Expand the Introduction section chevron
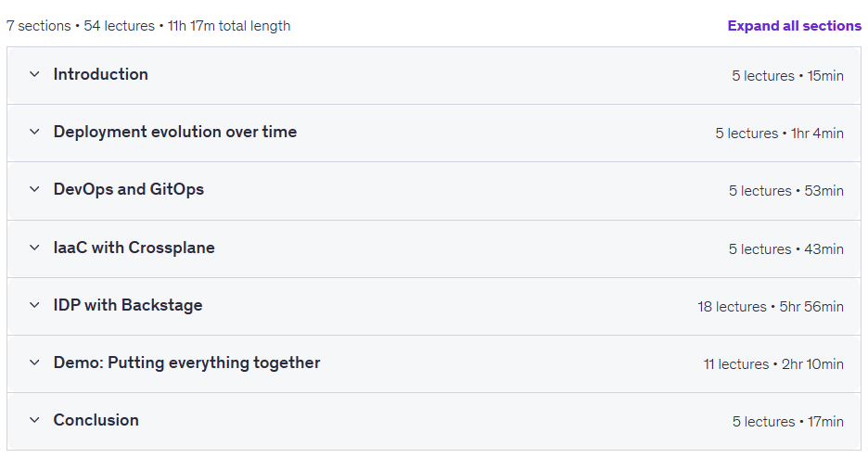The height and width of the screenshot is (458, 868). click(x=34, y=74)
